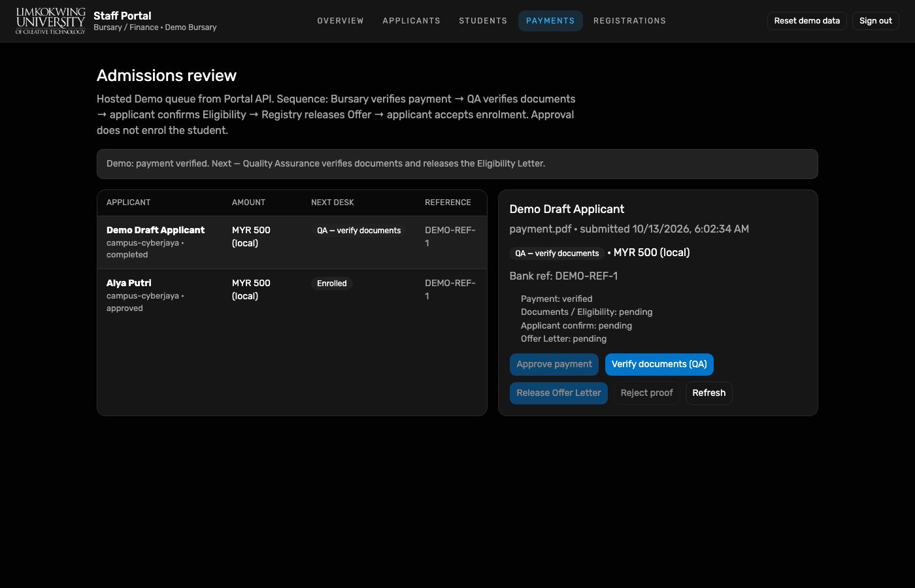This screenshot has height=588, width=915.
Task: Click the payment.pdf submission line
Action: click(x=629, y=229)
